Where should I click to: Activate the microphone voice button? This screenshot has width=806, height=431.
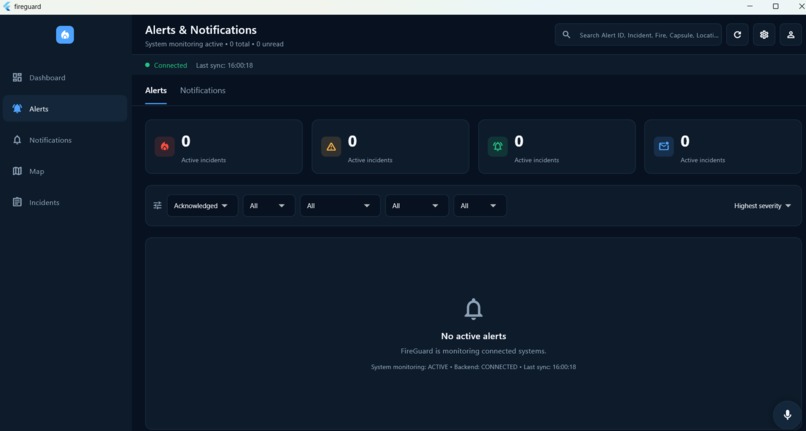point(787,415)
